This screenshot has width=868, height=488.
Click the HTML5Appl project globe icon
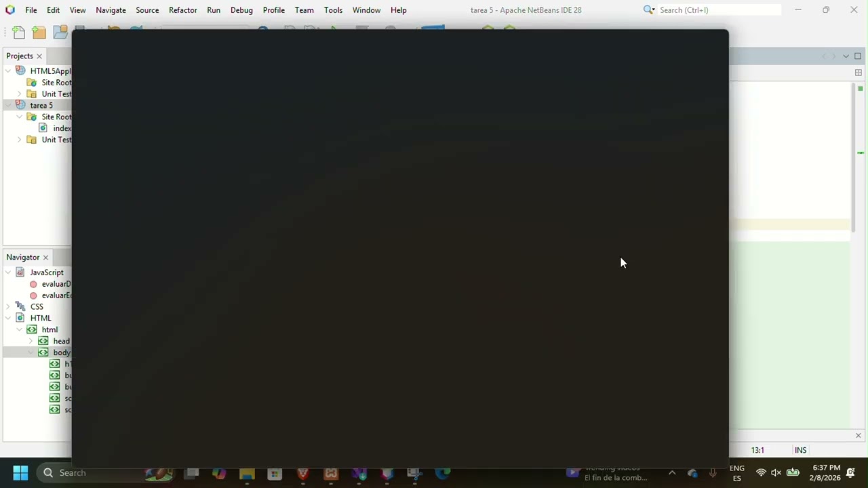pos(20,71)
